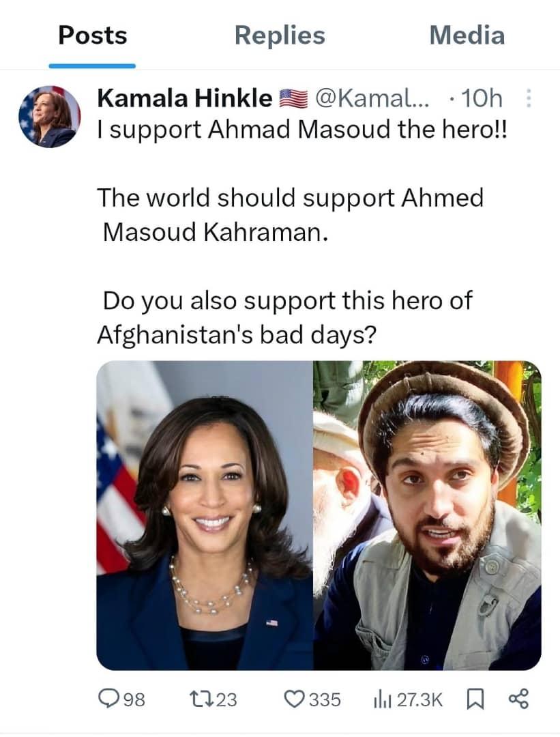Switch to the Replies tab

tap(280, 35)
